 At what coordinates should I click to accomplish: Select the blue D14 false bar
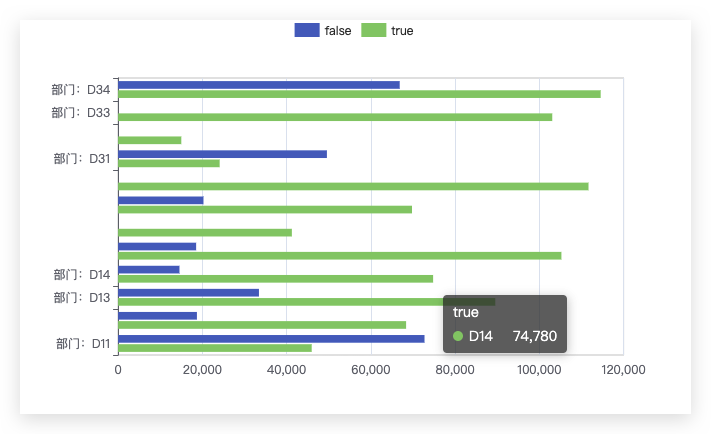coord(149,269)
